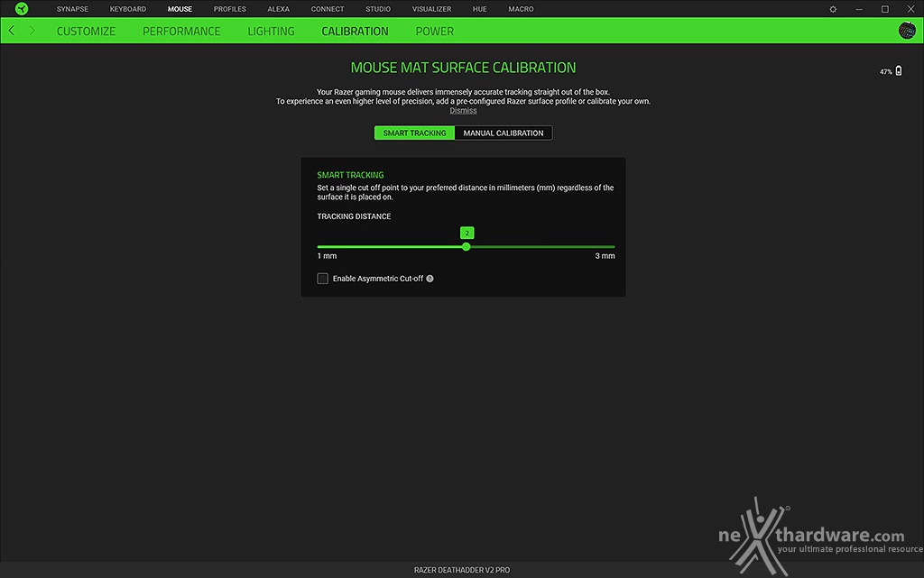Dismiss the calibration info message
The image size is (924, 578).
(x=463, y=111)
